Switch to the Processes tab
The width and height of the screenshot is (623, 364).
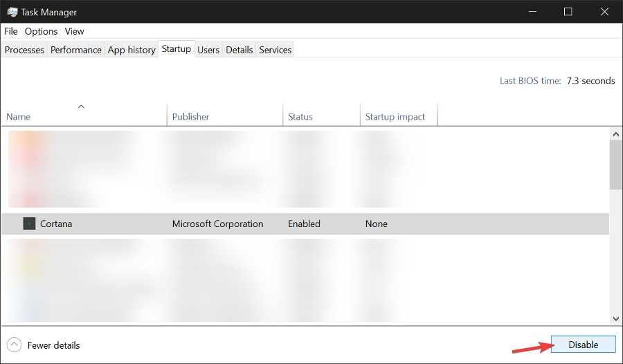(24, 50)
